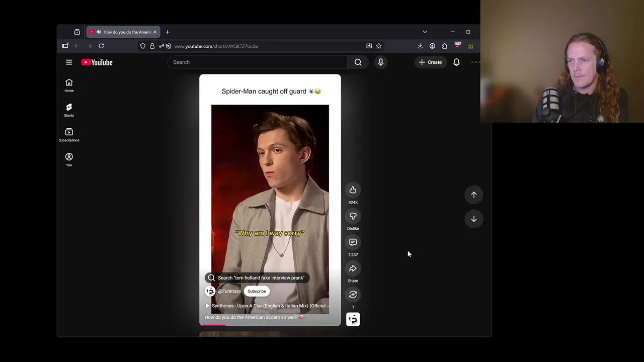Go to the YouTube logo home link

pos(97,62)
